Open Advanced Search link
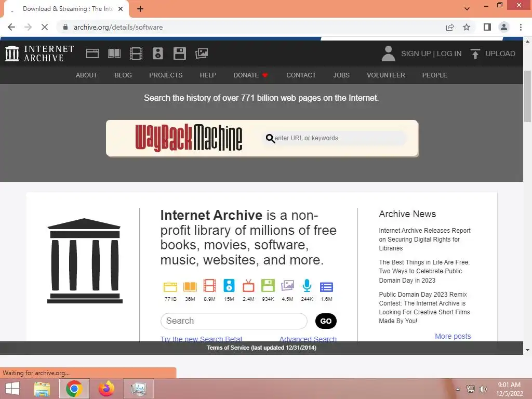Screen dimensions: 532x399 click(x=308, y=339)
